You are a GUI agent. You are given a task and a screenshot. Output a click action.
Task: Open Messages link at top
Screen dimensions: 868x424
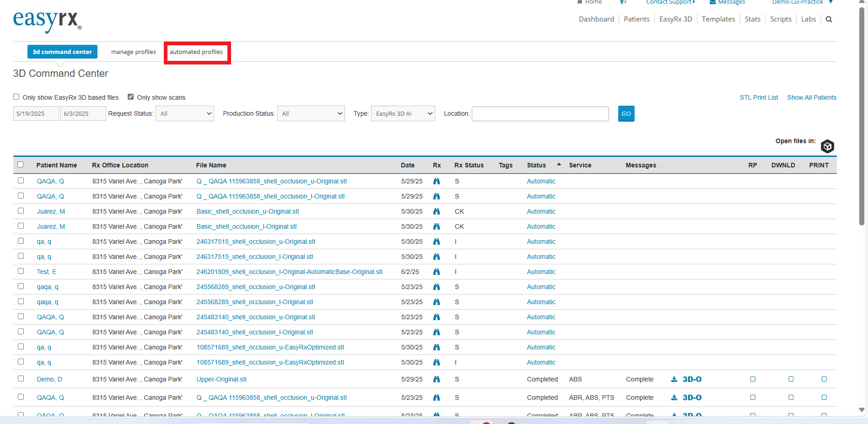tap(728, 2)
